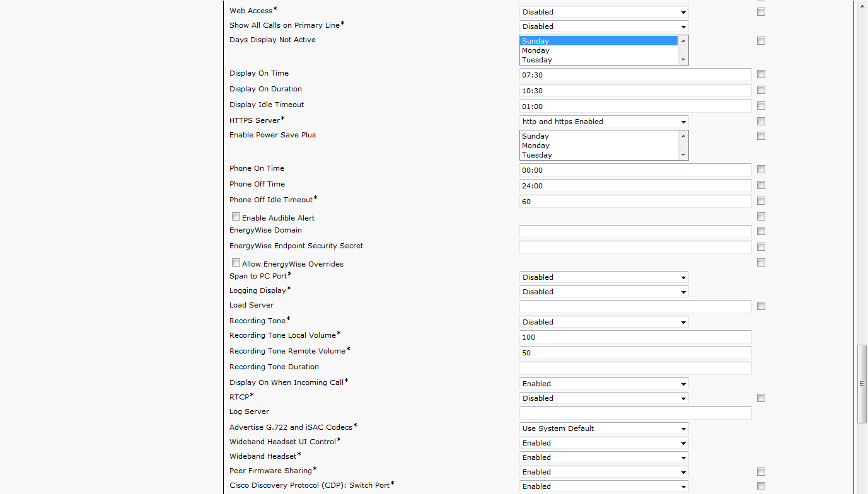Click the Phone Off Idle Timeout field
Image resolution: width=868 pixels, height=494 pixels.
point(635,202)
